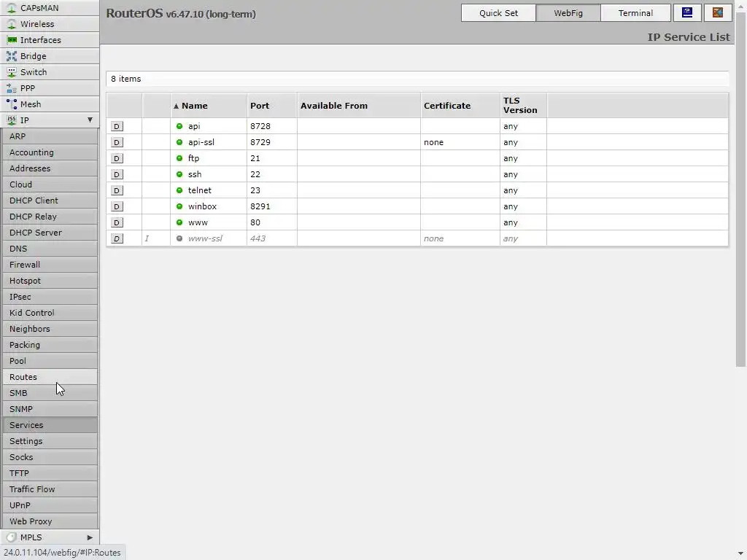747x560 pixels.
Task: Click the Traffic Flow menu item
Action: pyautogui.click(x=50, y=489)
